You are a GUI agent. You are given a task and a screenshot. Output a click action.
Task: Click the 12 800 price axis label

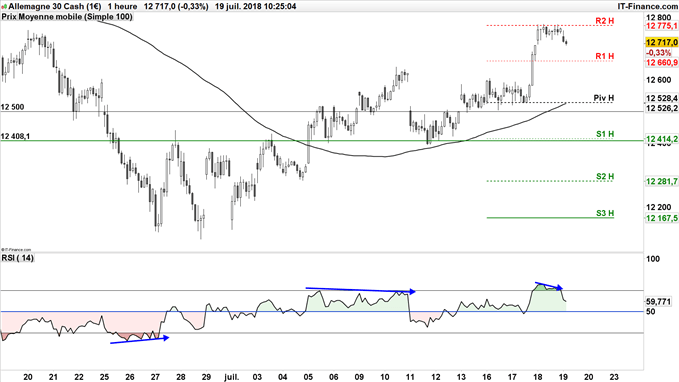click(x=659, y=18)
